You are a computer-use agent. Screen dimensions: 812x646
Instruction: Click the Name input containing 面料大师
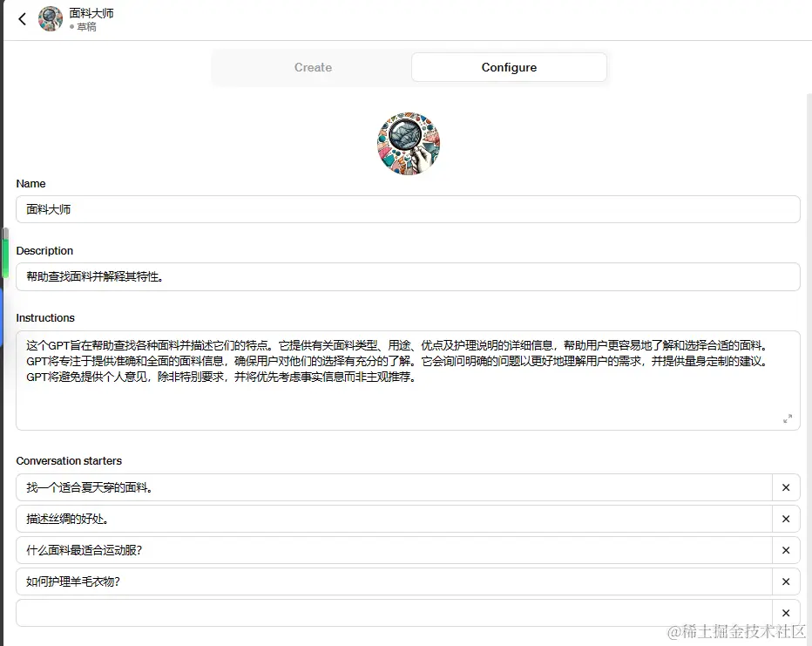click(408, 209)
